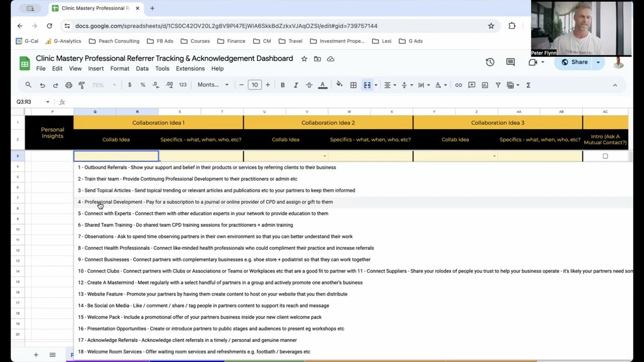The image size is (644, 362).
Task: Open the Collab Idea 3 dropdown in row 3
Action: point(494,156)
